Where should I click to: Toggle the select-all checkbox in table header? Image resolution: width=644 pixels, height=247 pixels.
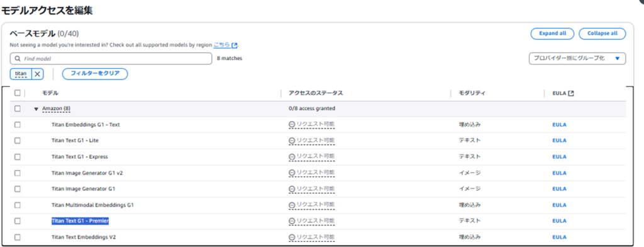point(17,93)
